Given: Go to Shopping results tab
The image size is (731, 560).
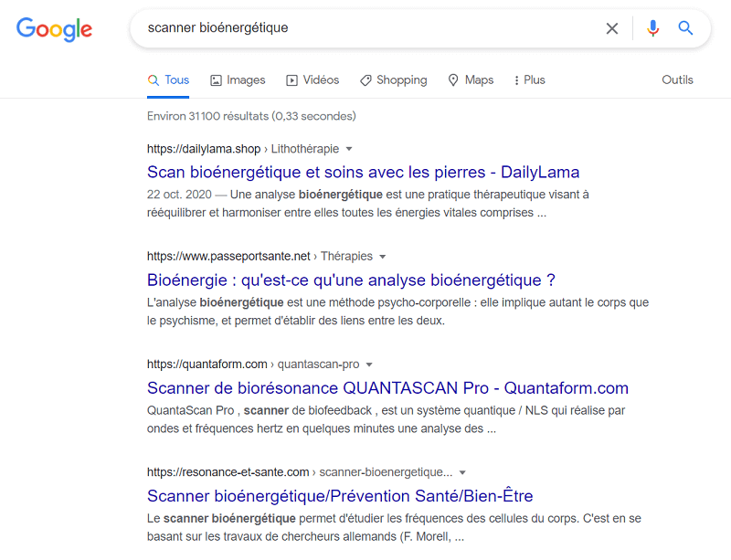Looking at the screenshot, I should pos(394,80).
